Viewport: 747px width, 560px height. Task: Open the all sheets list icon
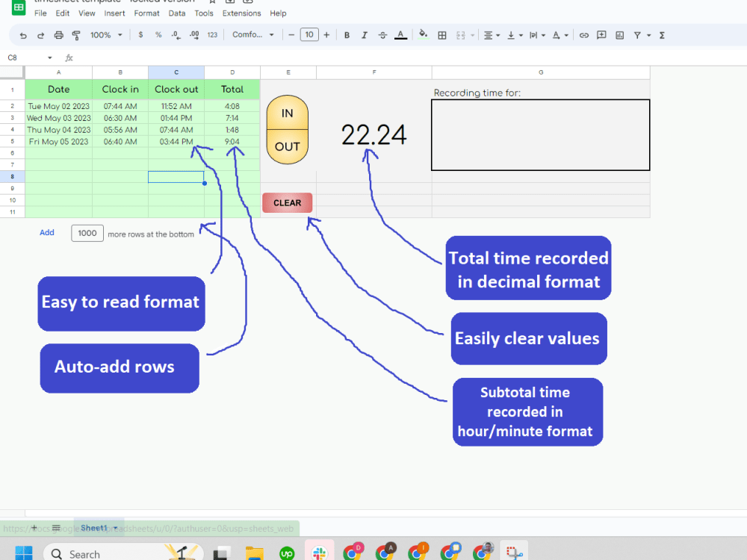[56, 528]
